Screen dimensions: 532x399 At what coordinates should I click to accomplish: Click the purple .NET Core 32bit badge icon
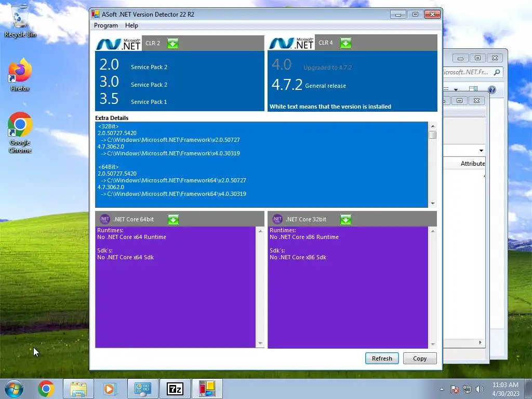click(277, 219)
